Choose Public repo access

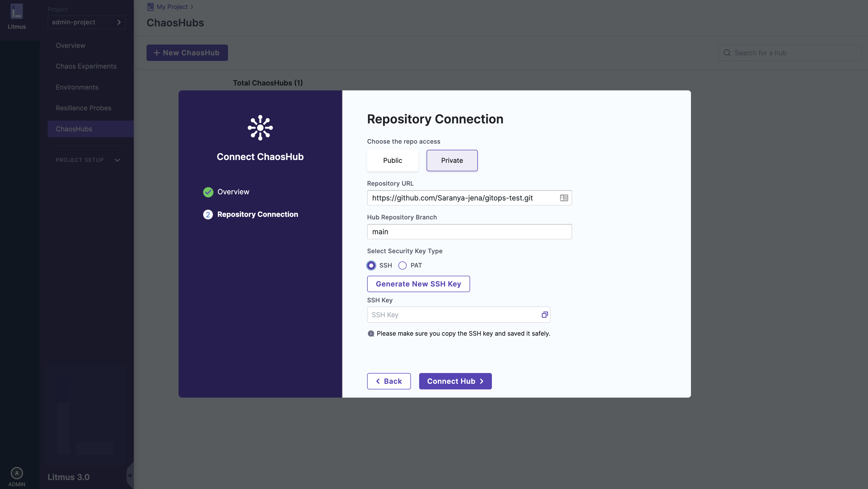(392, 161)
